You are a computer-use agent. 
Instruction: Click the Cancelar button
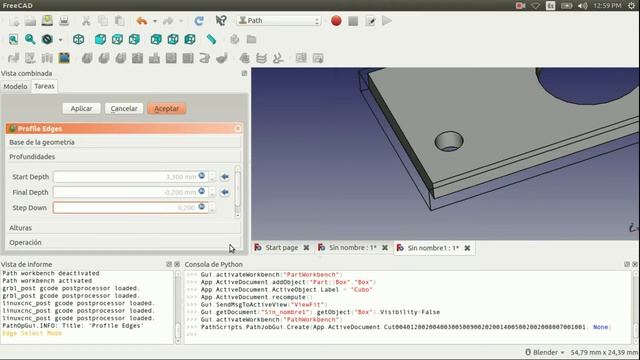(x=124, y=109)
